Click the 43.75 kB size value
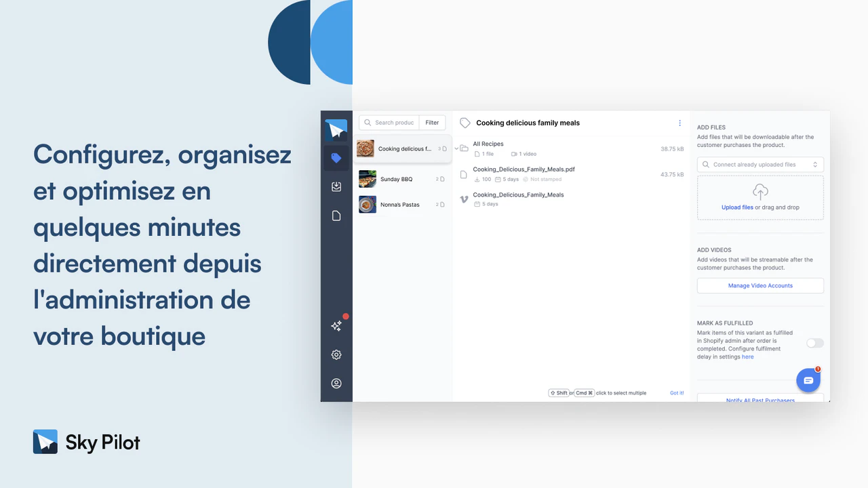This screenshot has width=868, height=488. coord(672,174)
